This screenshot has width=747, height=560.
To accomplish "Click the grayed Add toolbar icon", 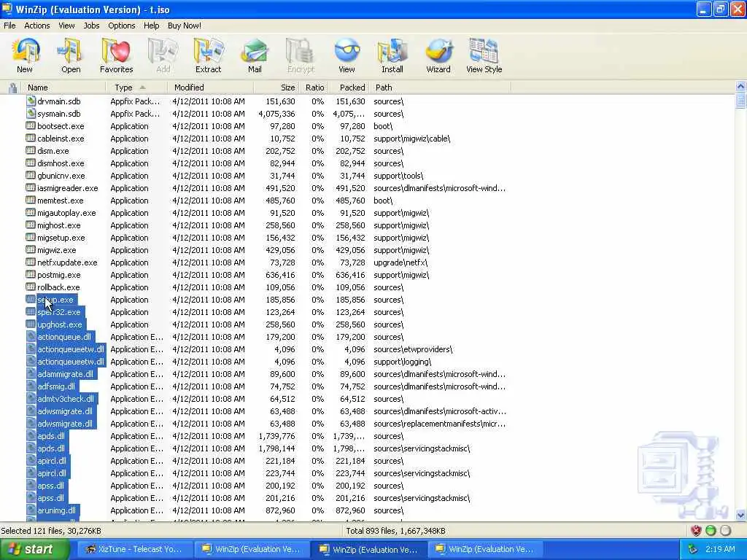I will 163,50.
